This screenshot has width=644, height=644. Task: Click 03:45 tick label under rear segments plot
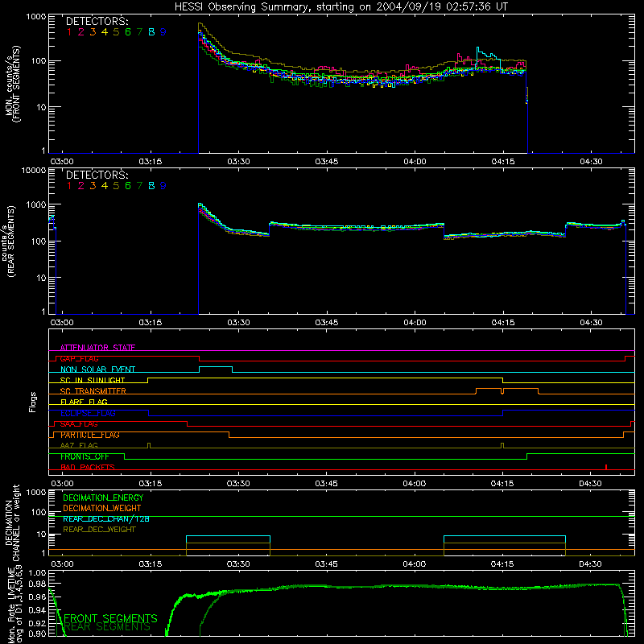click(x=327, y=323)
